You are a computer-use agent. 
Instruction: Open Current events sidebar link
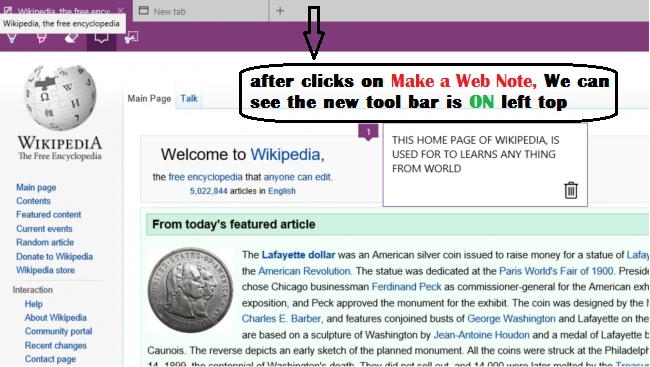44,229
